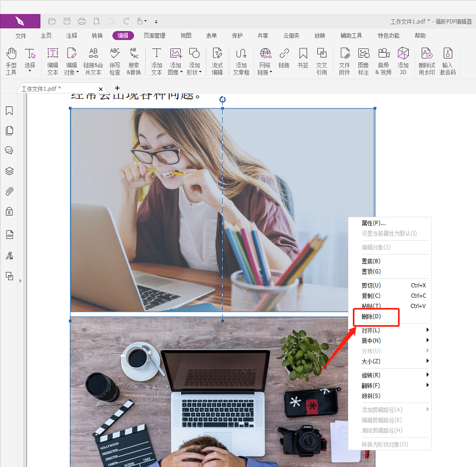Click the Add Text (添加文本) icon
Screen dimensions: 476x467
157,60
